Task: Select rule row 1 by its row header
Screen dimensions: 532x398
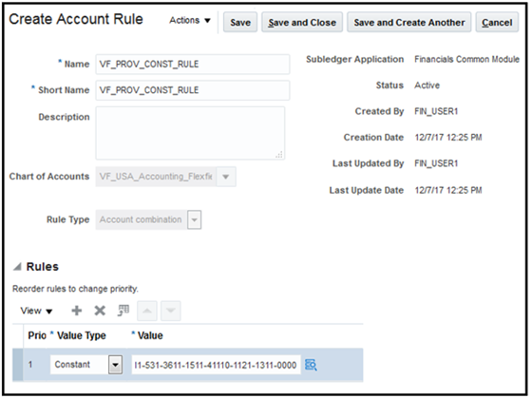Action: point(18,365)
